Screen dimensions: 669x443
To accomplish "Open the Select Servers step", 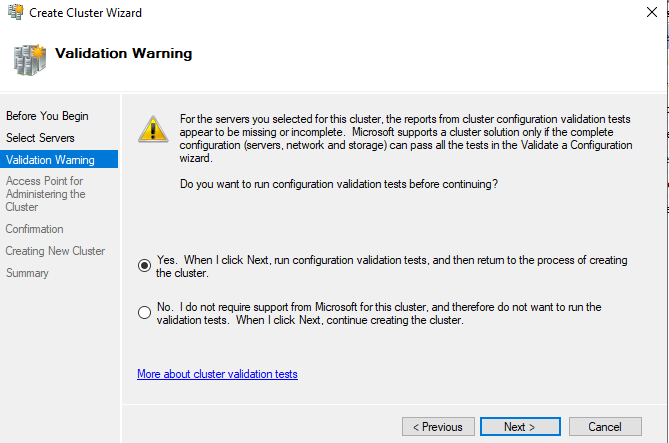I will [40, 137].
